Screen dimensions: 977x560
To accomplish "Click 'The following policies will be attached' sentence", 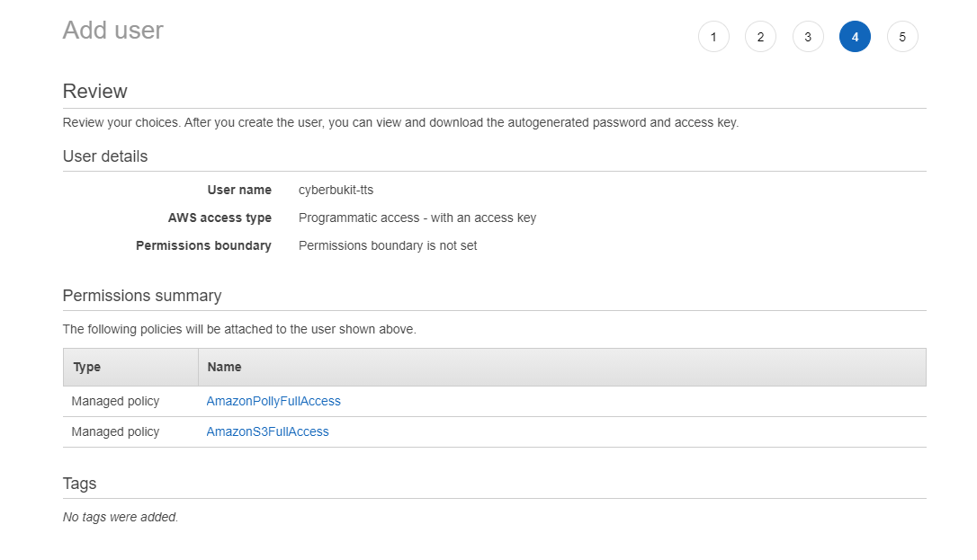I will click(x=239, y=329).
